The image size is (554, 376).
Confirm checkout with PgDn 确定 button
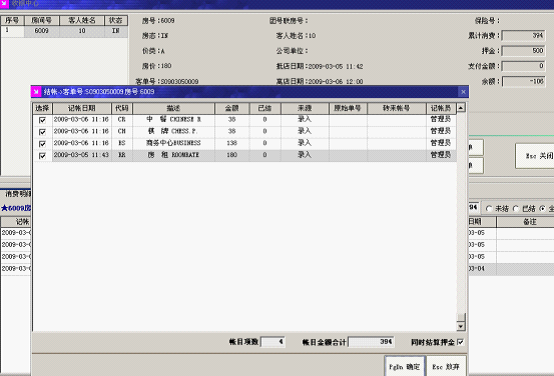coord(404,366)
